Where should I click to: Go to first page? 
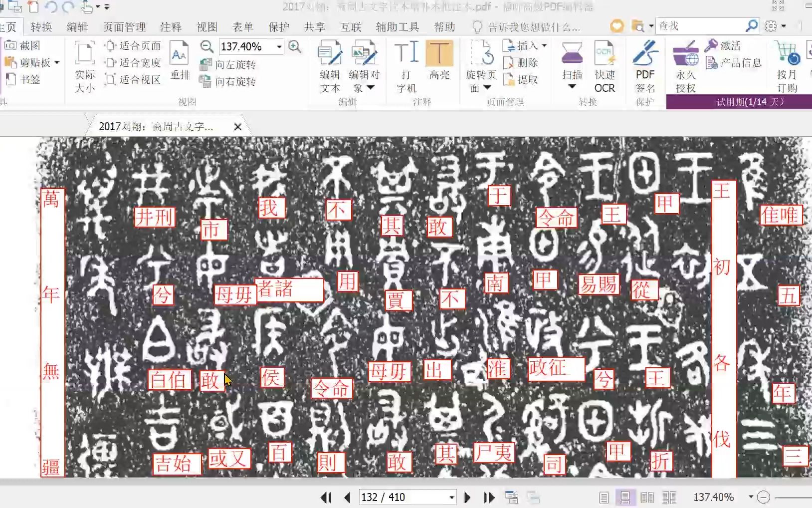tap(326, 498)
